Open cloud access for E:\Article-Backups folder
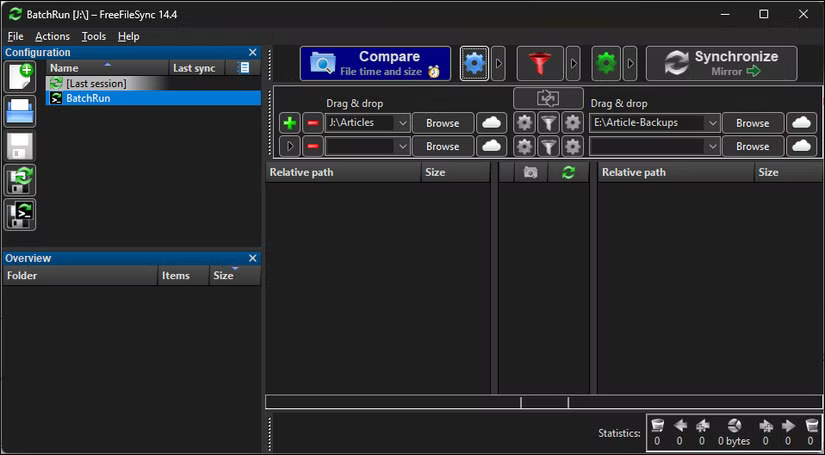825x455 pixels. (801, 123)
